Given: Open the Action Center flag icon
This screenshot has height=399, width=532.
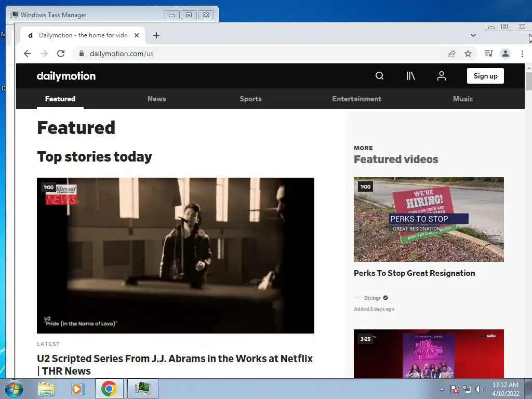Looking at the screenshot, I should pyautogui.click(x=455, y=389).
